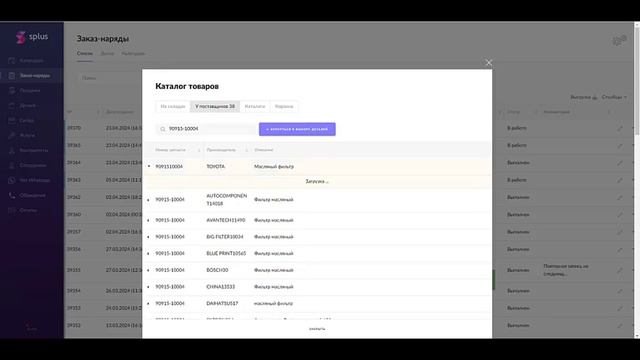The width and height of the screenshot is (640, 360).
Task: Click the purple button next to search
Action: [297, 129]
